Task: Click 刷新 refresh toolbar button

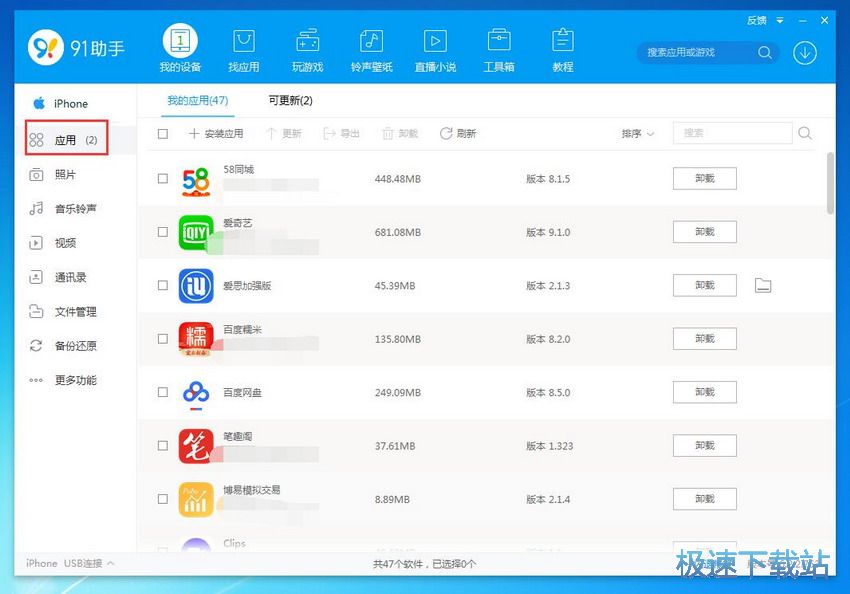Action: [x=458, y=133]
